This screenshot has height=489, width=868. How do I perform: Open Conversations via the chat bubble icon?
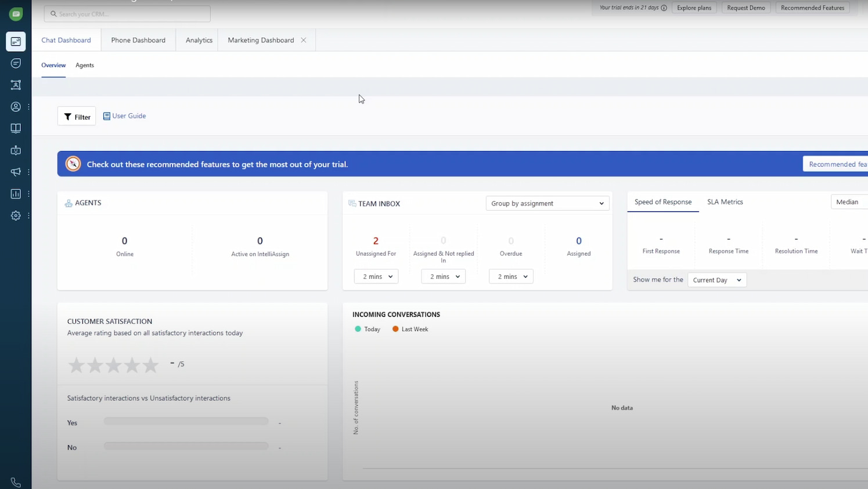click(x=16, y=63)
